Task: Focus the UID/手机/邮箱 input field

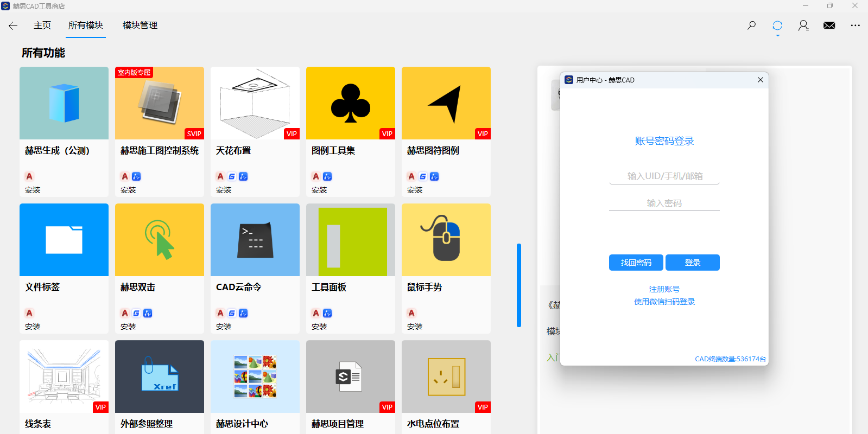Action: (664, 176)
